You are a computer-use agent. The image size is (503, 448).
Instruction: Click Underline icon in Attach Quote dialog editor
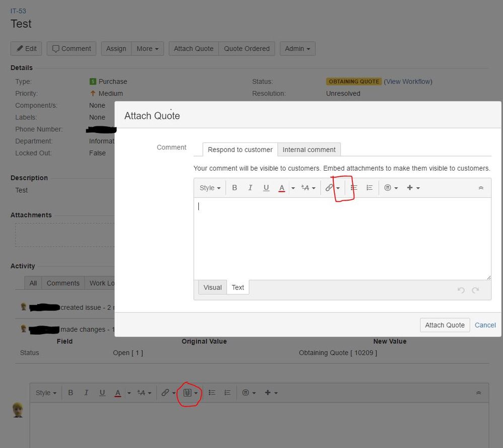point(266,188)
